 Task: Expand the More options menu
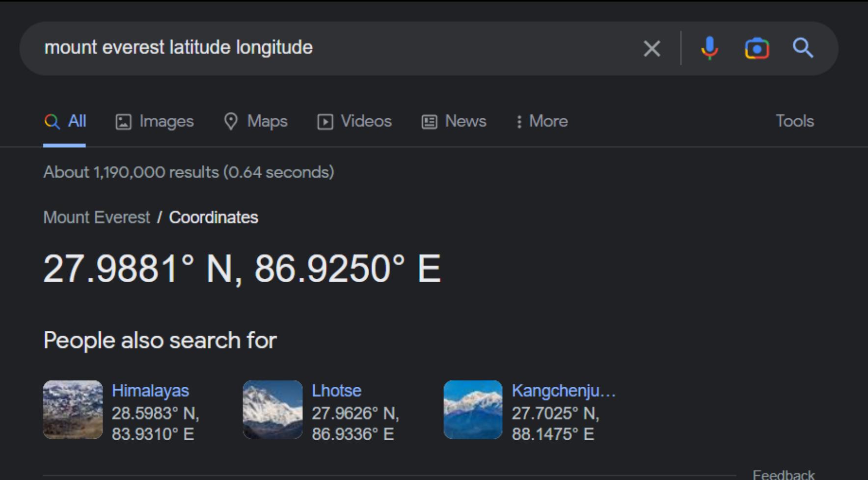pyautogui.click(x=542, y=121)
